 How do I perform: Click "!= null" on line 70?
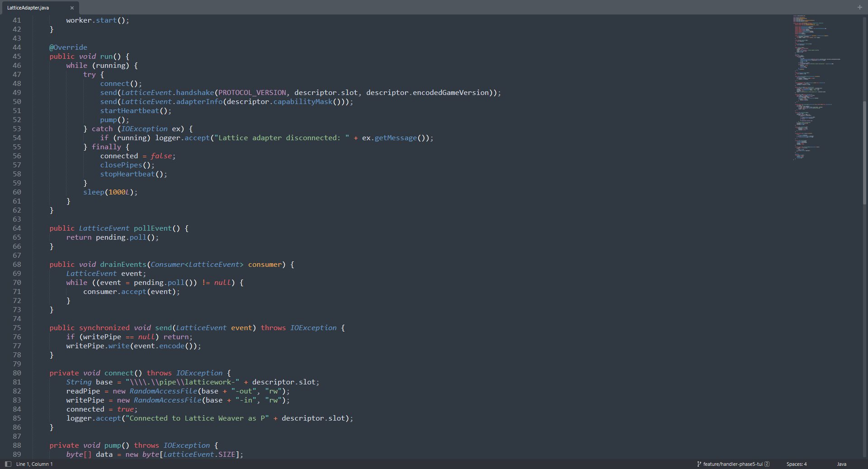[x=216, y=283]
